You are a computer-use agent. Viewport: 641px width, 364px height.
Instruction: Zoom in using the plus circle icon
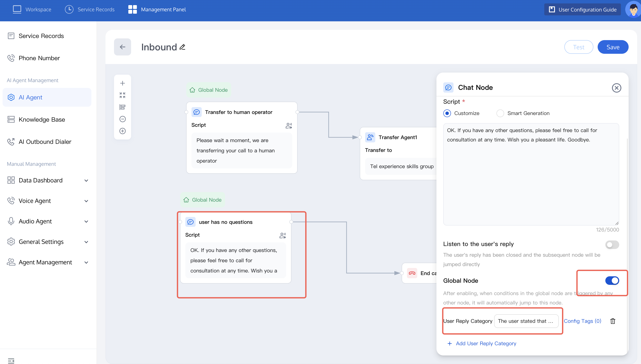tap(122, 131)
